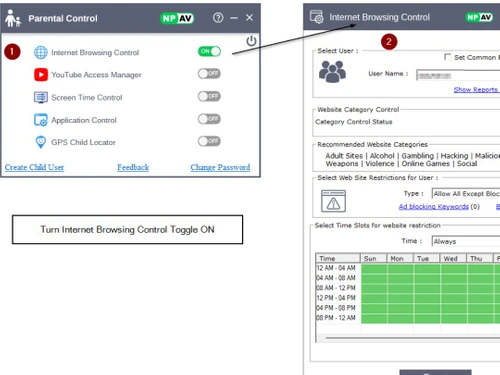This screenshot has width=500, height=375.
Task: Open help in Parental Control window
Action: (218, 18)
